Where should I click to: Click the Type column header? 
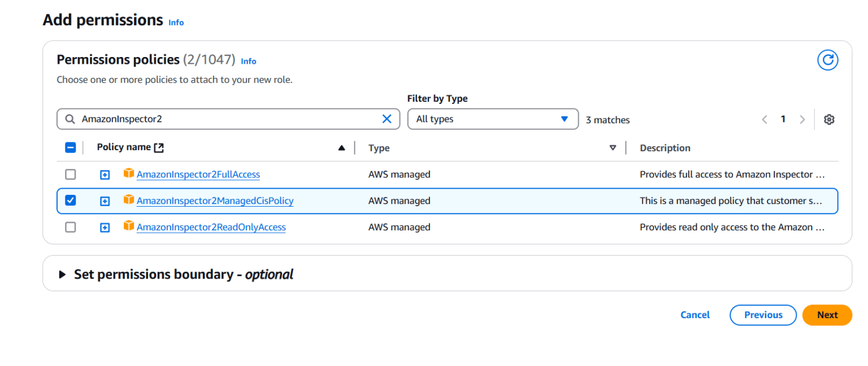[x=379, y=148]
